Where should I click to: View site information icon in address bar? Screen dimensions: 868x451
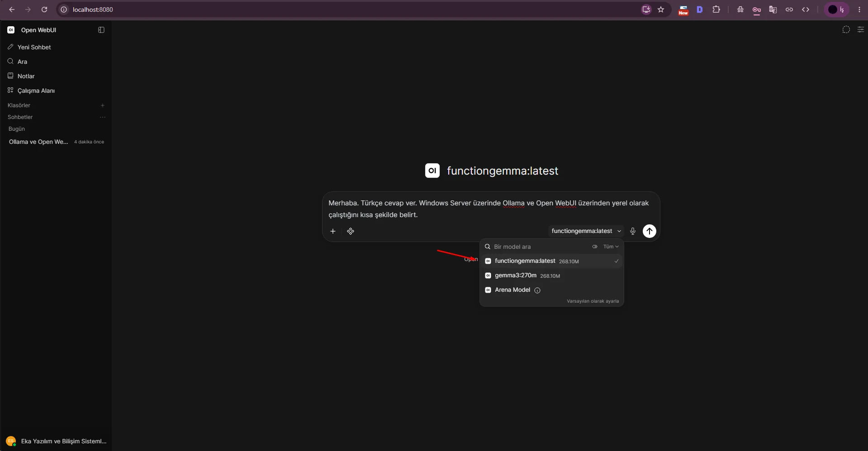tap(64, 9)
